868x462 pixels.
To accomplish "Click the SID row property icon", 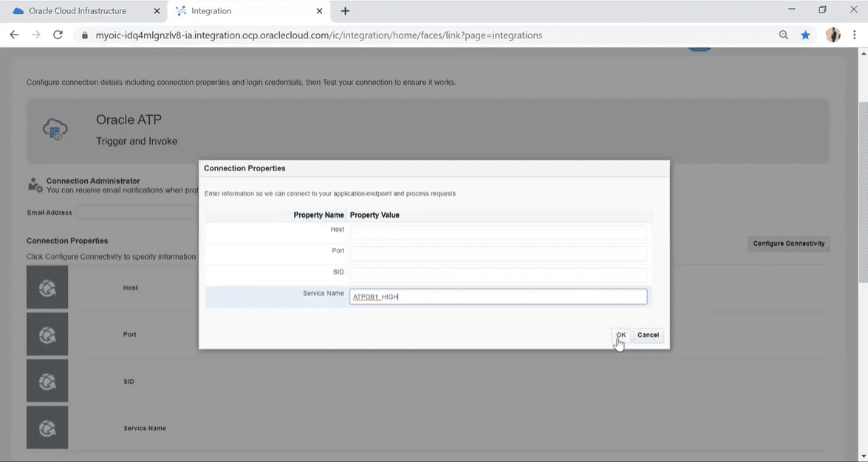I will (x=47, y=381).
